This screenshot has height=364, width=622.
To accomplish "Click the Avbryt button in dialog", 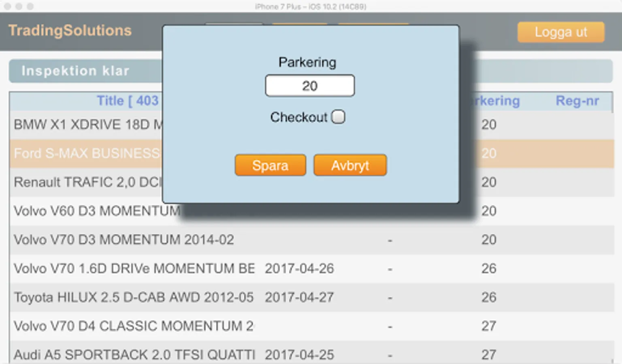I will [x=350, y=165].
